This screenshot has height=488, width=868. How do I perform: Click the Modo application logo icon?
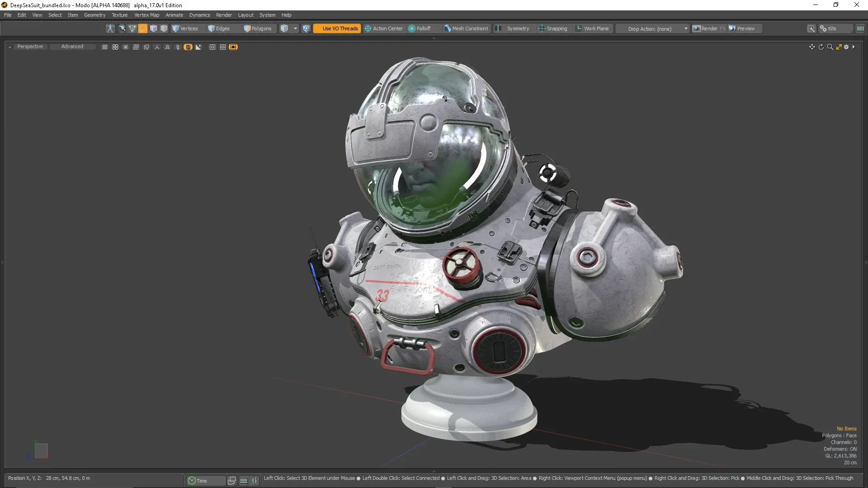click(x=5, y=5)
